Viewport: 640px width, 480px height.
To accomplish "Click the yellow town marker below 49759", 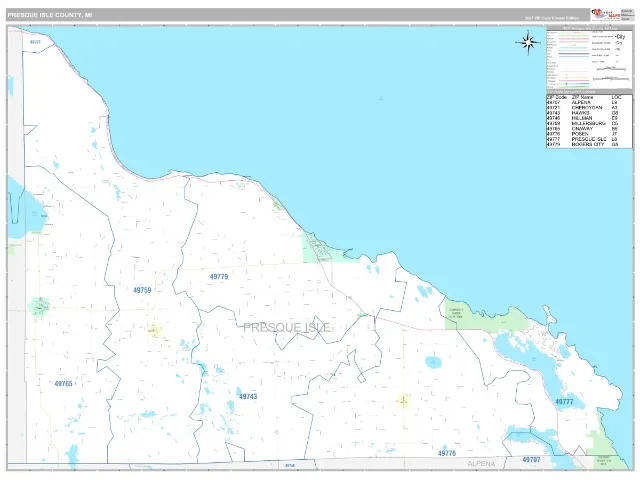I will click(155, 330).
